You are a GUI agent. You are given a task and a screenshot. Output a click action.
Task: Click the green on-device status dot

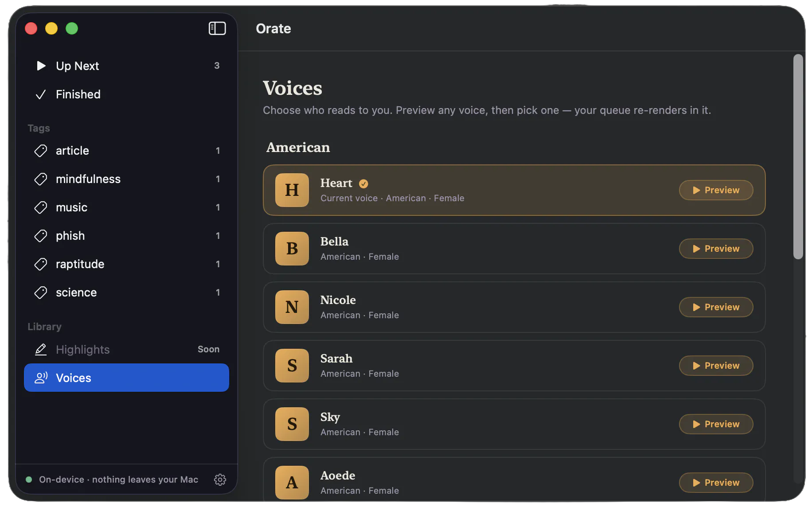tap(29, 480)
